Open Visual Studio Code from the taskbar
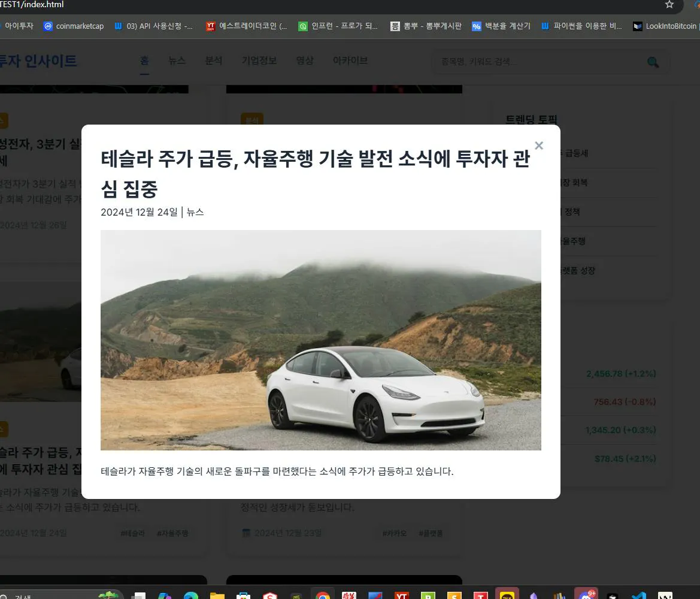Image resolution: width=700 pixels, height=599 pixels. (x=639, y=595)
